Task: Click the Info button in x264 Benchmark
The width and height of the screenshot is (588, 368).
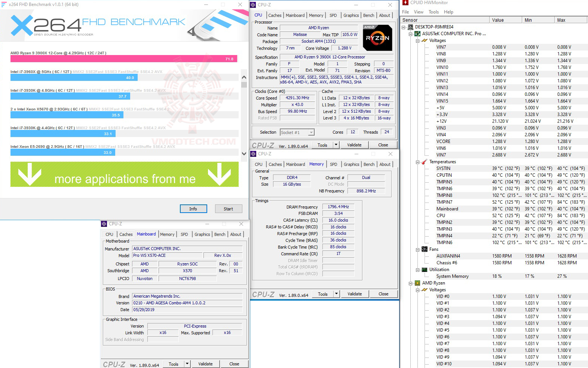Action: pyautogui.click(x=193, y=209)
